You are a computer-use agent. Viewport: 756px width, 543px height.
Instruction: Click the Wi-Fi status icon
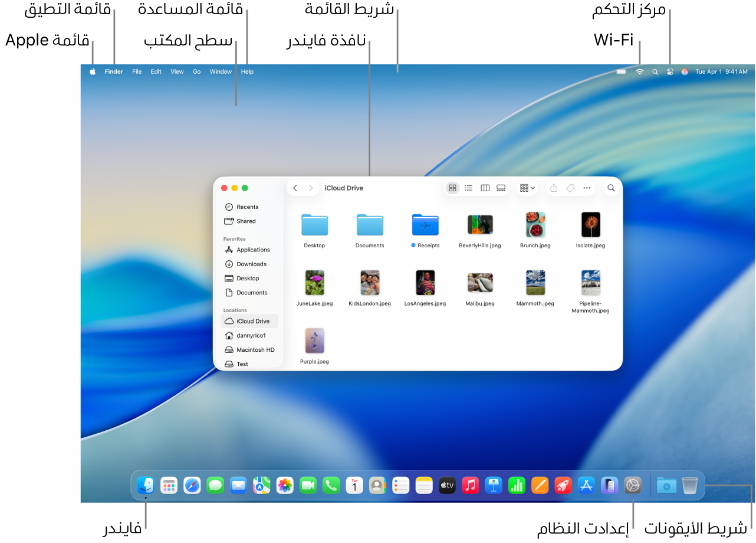[x=639, y=71]
